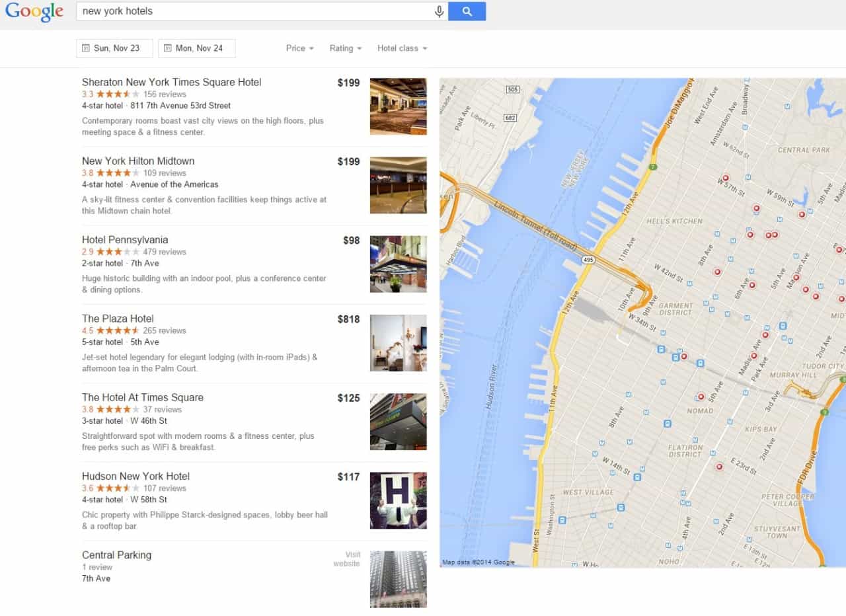Click the New York Hilton Midtown thumbnail

point(398,185)
